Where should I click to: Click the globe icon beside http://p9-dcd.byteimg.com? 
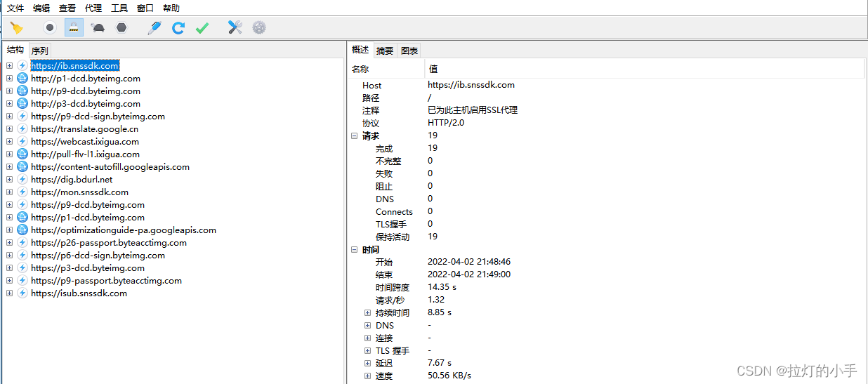22,91
